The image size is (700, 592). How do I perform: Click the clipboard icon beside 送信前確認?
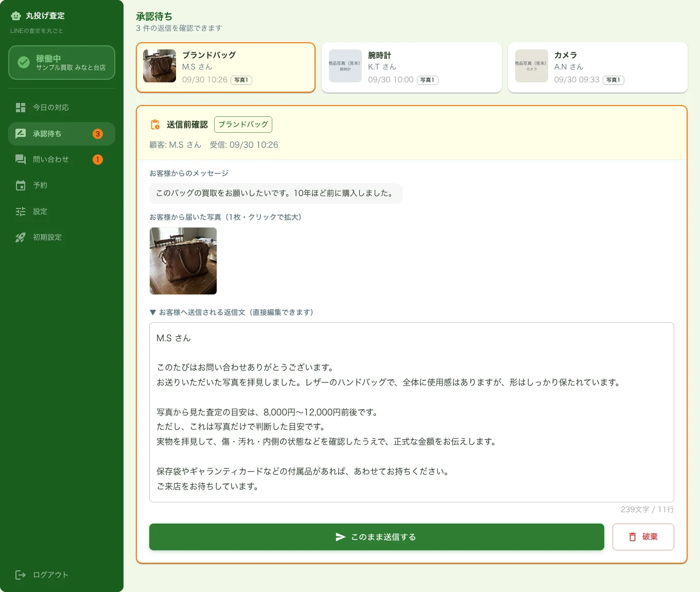155,125
